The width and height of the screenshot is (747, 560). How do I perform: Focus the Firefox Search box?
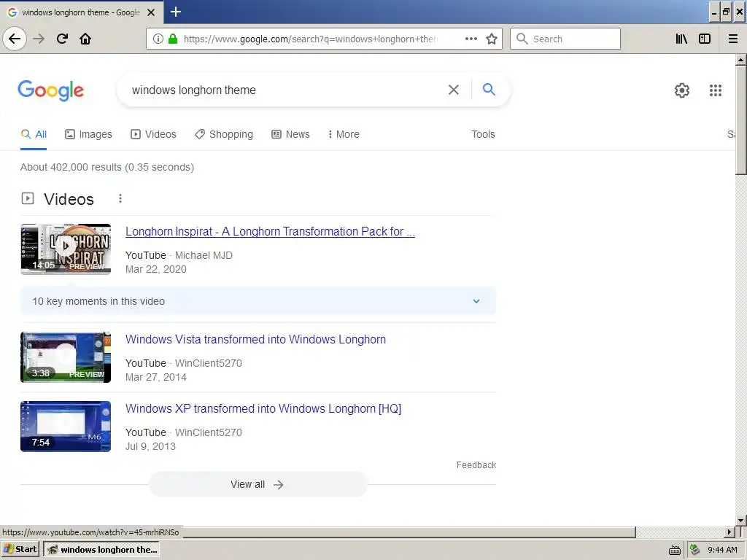pyautogui.click(x=565, y=39)
